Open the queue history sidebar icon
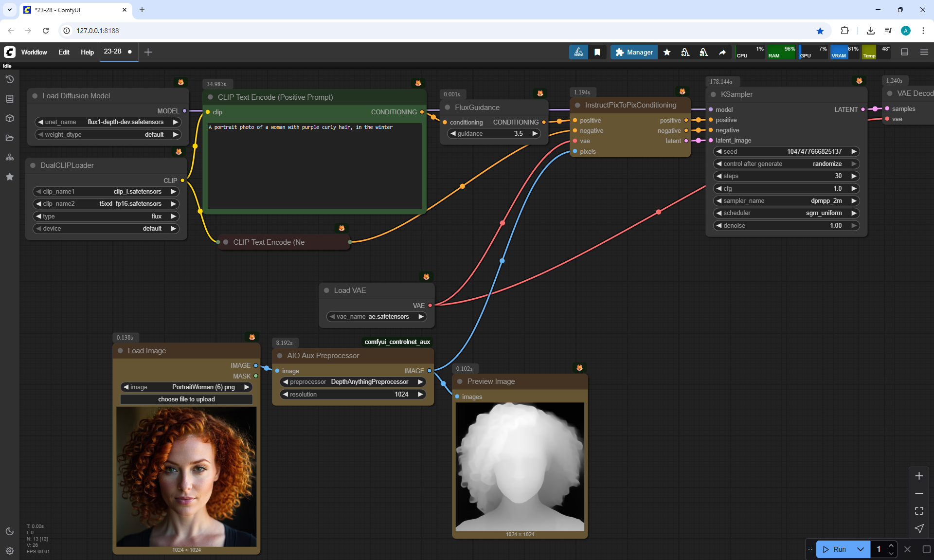934x560 pixels. [10, 79]
